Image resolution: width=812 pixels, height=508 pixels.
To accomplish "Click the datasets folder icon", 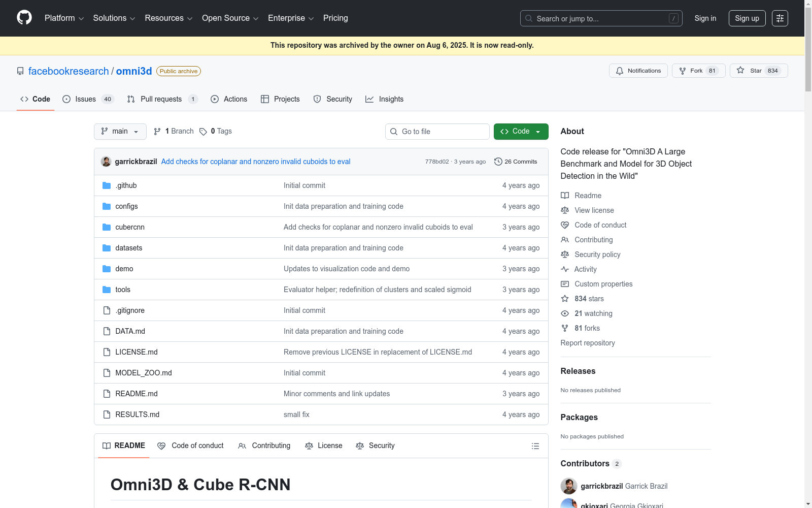I will pos(107,248).
